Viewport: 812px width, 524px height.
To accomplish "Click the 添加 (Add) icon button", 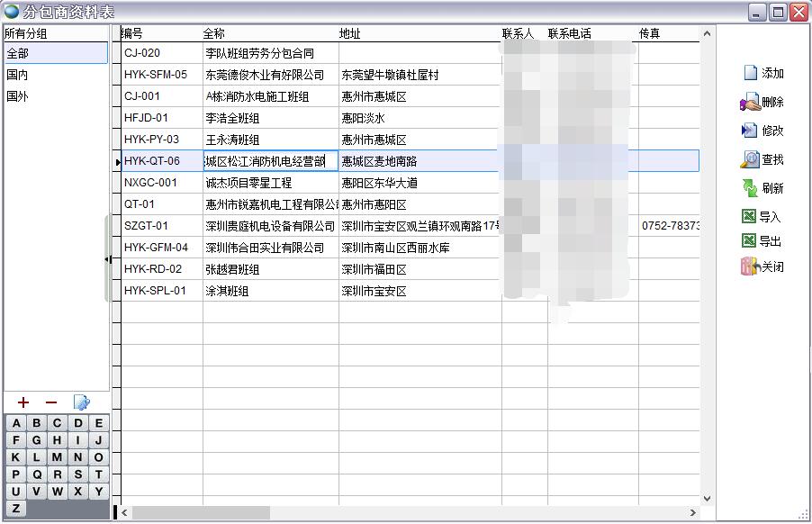I will click(x=750, y=73).
